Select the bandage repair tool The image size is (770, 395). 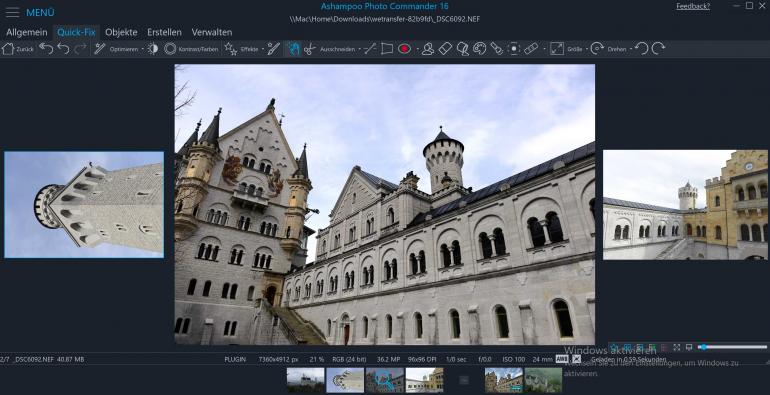point(531,49)
